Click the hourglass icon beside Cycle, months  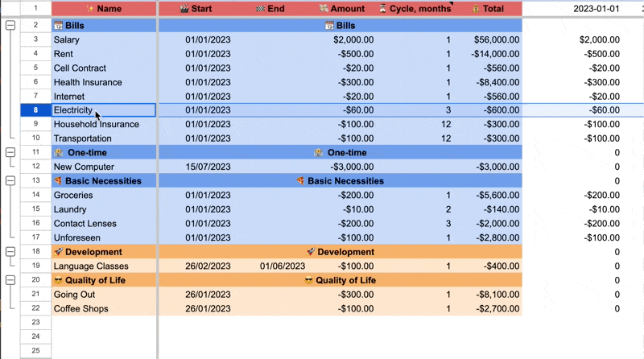382,9
